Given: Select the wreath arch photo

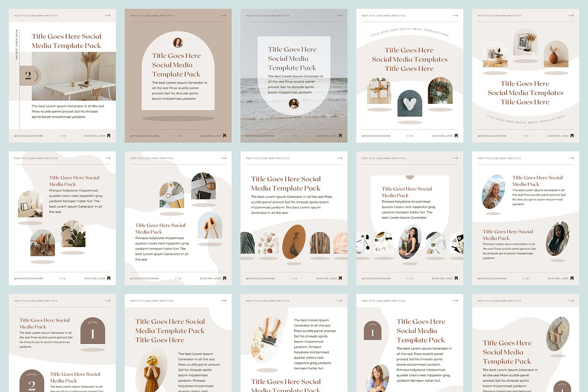Looking at the screenshot, I should click(x=440, y=91).
